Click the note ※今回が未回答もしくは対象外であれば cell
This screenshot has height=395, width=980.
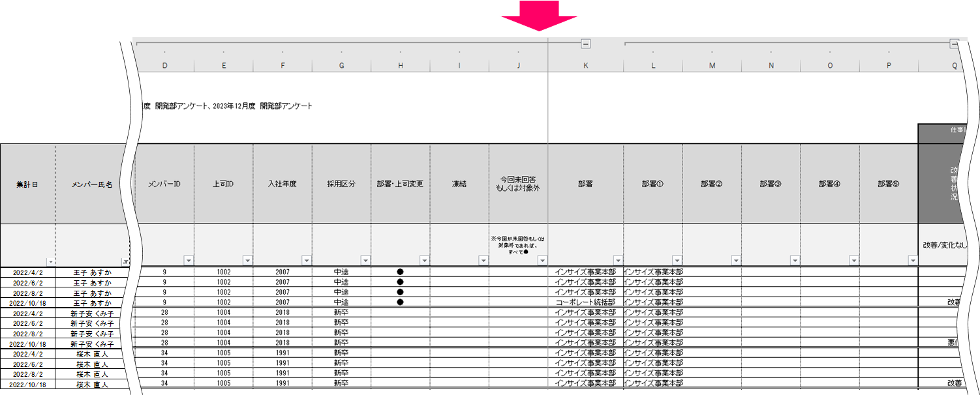tap(519, 246)
